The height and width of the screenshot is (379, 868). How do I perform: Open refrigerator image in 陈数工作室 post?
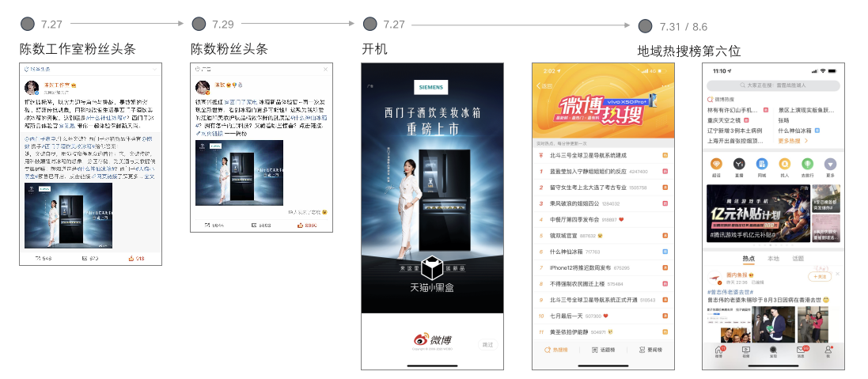(68, 216)
